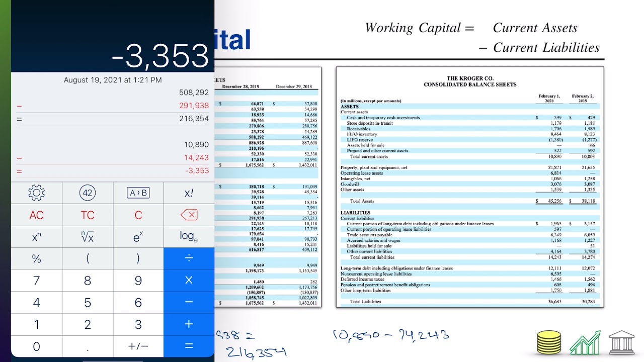644x362 pixels.
Task: Click the February 1, 2020 column header
Action: 549,98
